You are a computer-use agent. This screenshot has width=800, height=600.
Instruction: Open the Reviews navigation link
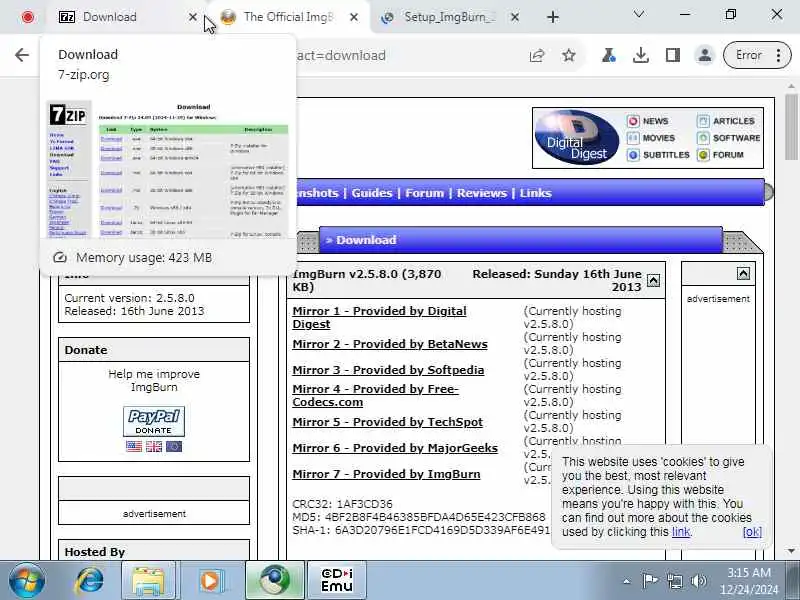[x=482, y=193]
